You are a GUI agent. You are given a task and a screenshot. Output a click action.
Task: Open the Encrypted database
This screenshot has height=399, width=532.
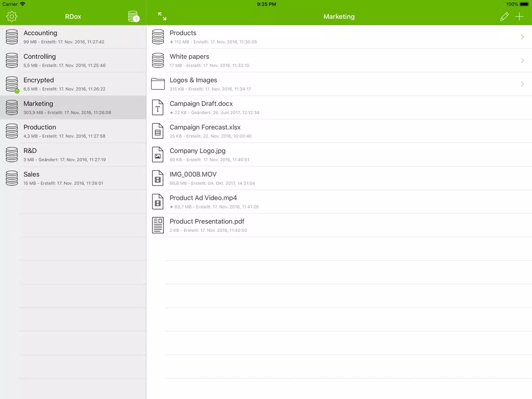tap(73, 84)
